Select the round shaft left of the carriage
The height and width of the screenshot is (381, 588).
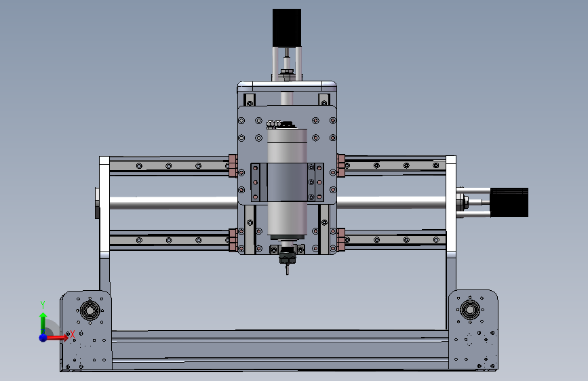tap(174, 203)
